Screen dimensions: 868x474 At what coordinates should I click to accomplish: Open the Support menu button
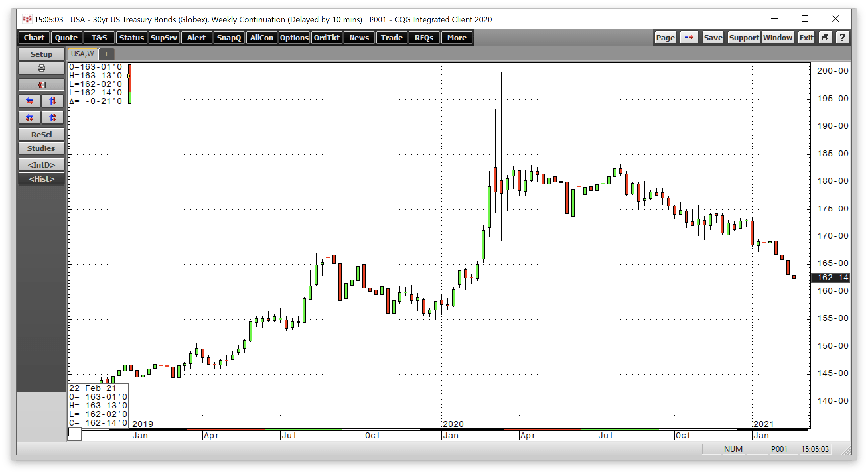pyautogui.click(x=744, y=37)
